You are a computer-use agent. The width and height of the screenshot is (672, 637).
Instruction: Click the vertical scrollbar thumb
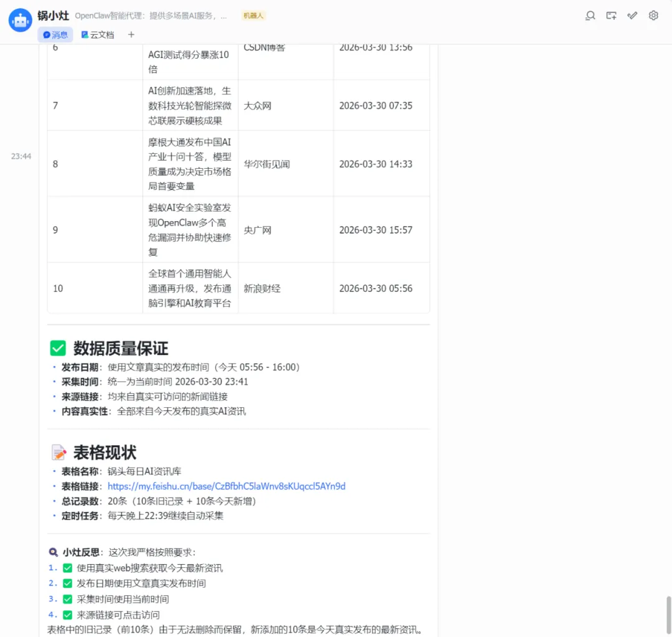pyautogui.click(x=668, y=615)
